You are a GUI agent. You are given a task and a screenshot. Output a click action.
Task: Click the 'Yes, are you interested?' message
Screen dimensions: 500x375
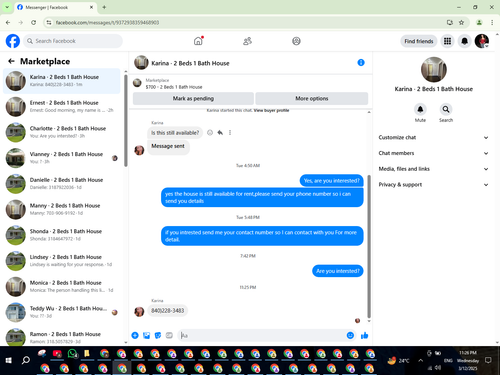pos(332,181)
